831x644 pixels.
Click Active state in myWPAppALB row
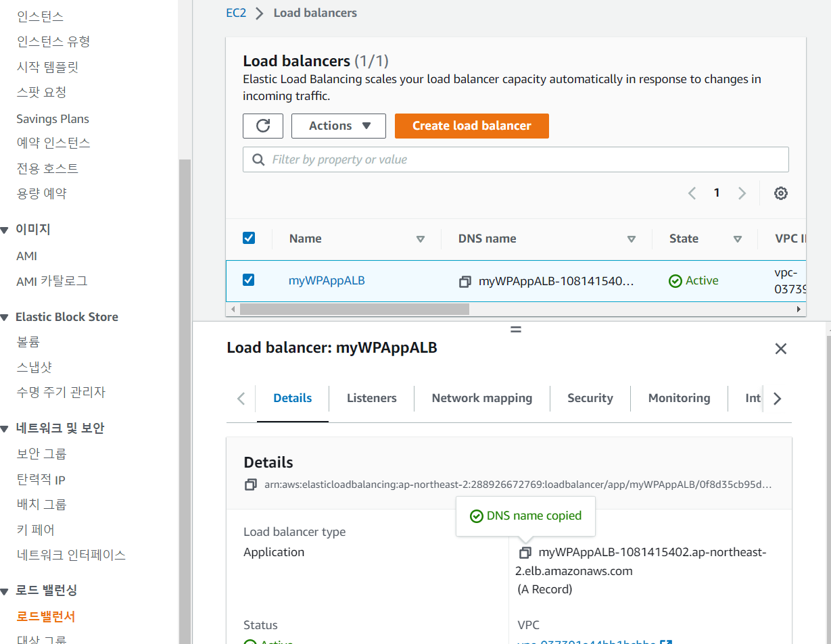tap(693, 281)
